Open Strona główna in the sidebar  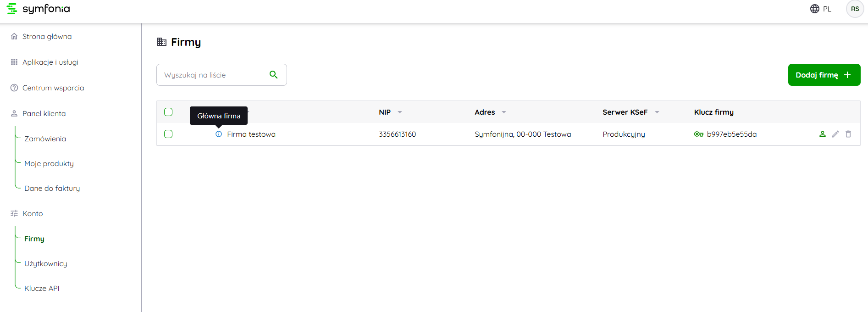point(47,37)
